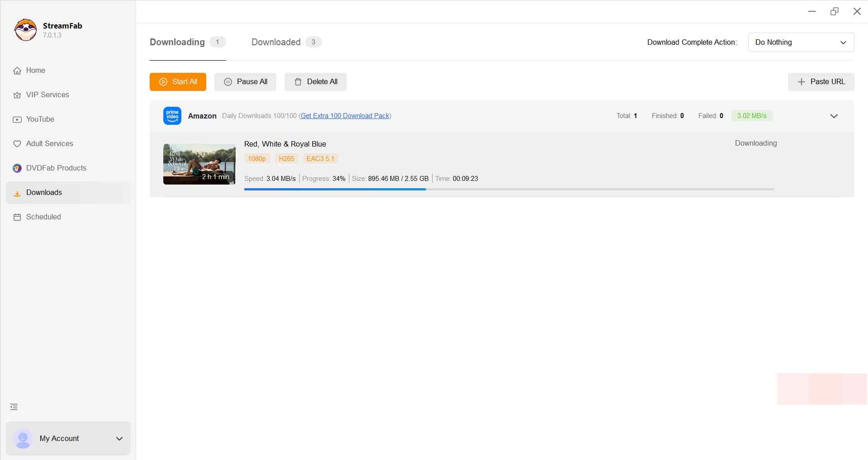
Task: Click the Prime Video service icon
Action: tap(172, 116)
